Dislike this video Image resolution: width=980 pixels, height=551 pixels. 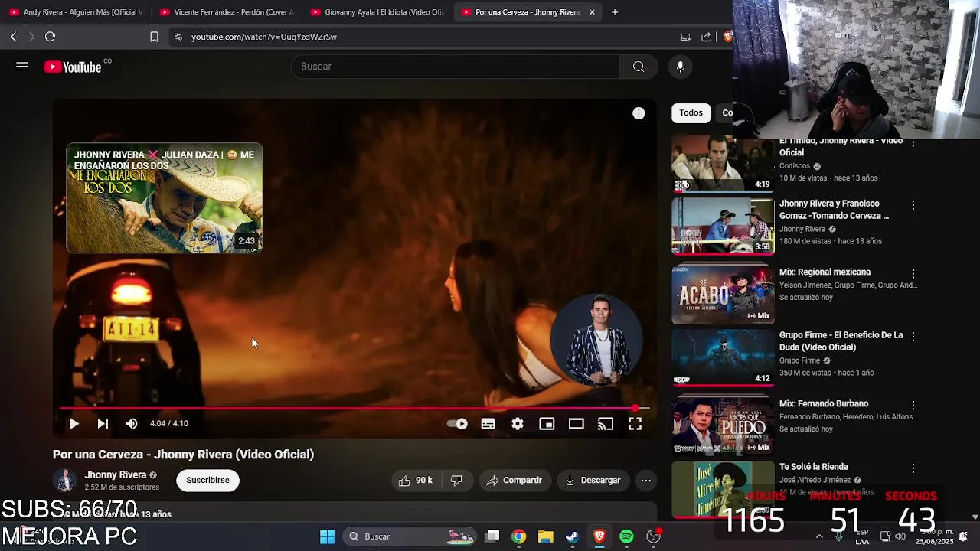coord(456,480)
